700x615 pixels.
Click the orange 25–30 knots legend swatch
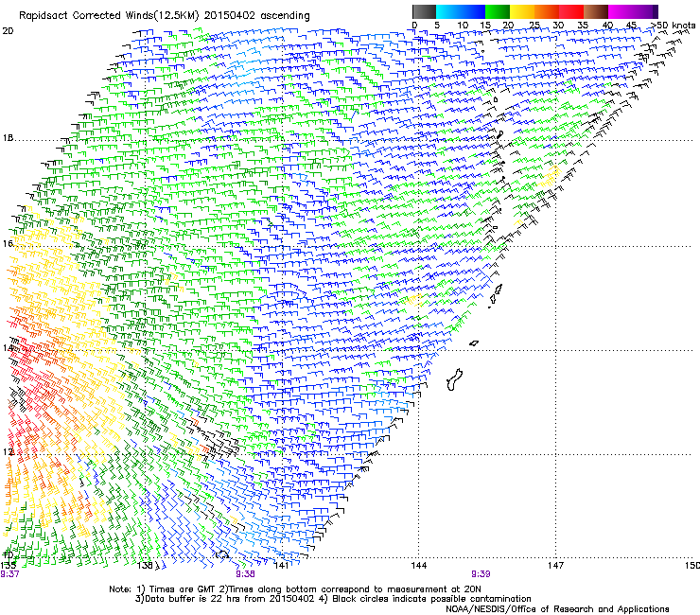pos(547,11)
